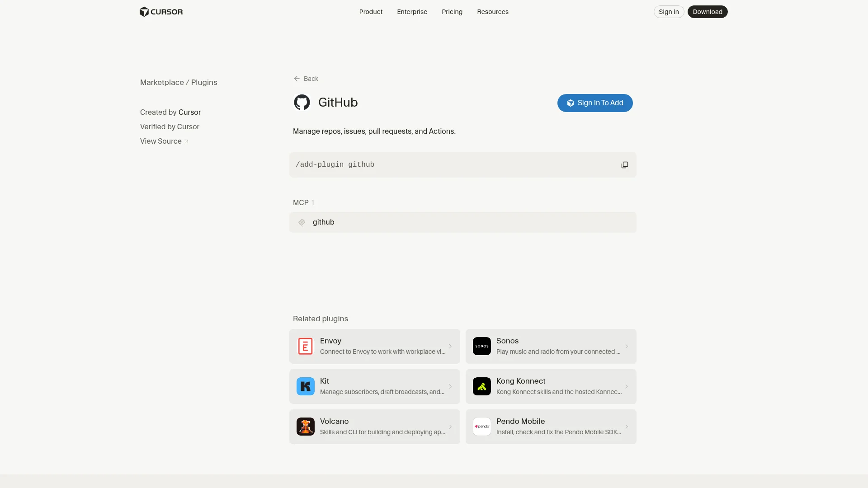Click the GitHub plugin title text
This screenshot has width=868, height=488.
[x=338, y=103]
